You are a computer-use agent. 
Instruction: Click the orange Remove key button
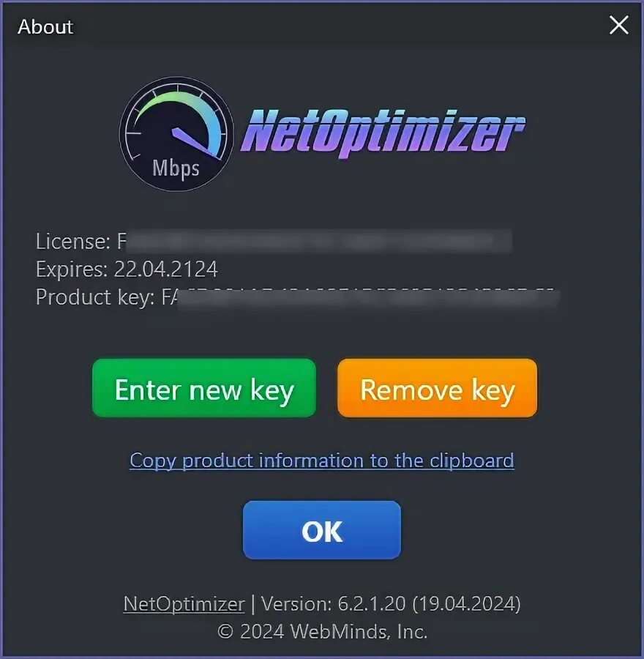click(438, 388)
